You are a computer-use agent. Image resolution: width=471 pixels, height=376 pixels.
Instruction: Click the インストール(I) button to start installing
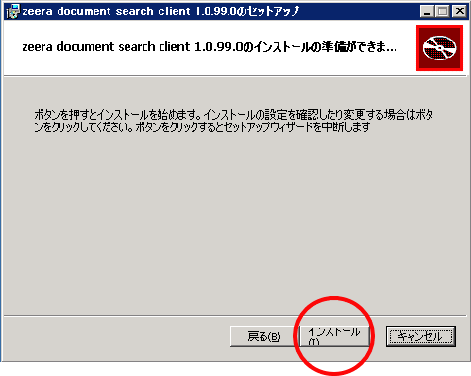[335, 336]
